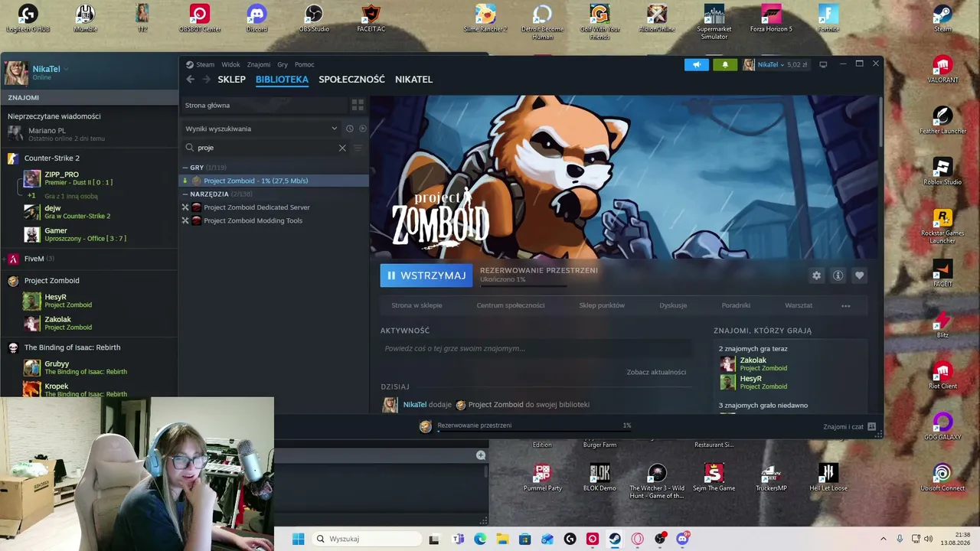Open Ubisoft Connect desktop shortcut
The width and height of the screenshot is (980, 551).
pyautogui.click(x=942, y=478)
